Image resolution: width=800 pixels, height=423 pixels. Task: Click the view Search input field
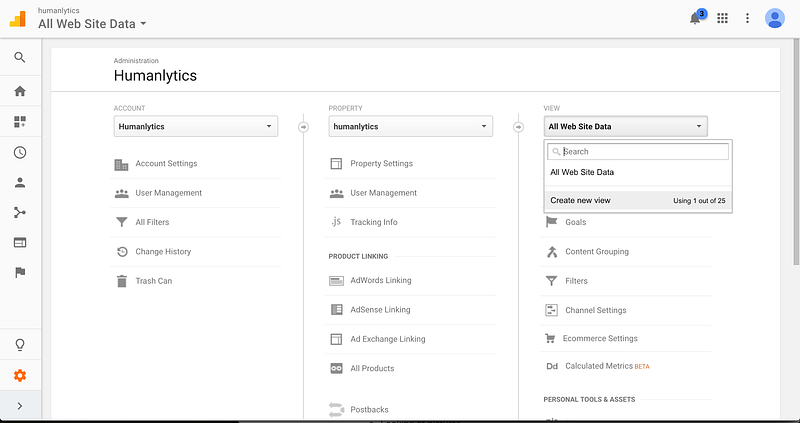point(638,152)
